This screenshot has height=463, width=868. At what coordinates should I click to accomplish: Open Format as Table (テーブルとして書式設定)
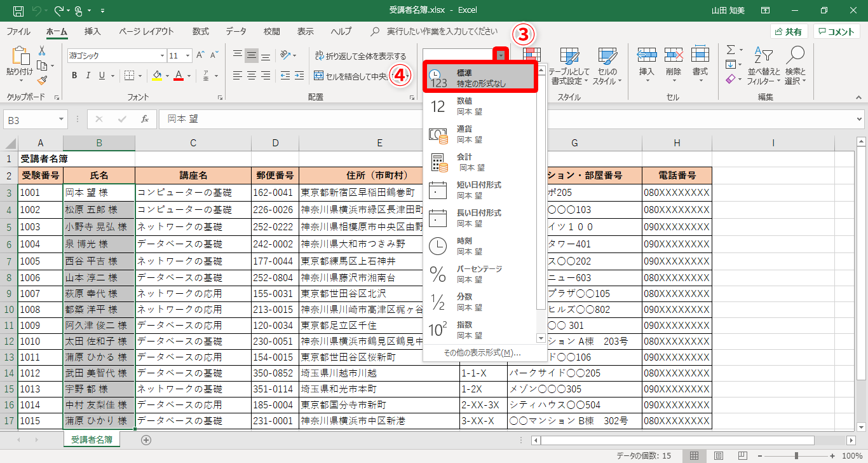pos(569,66)
